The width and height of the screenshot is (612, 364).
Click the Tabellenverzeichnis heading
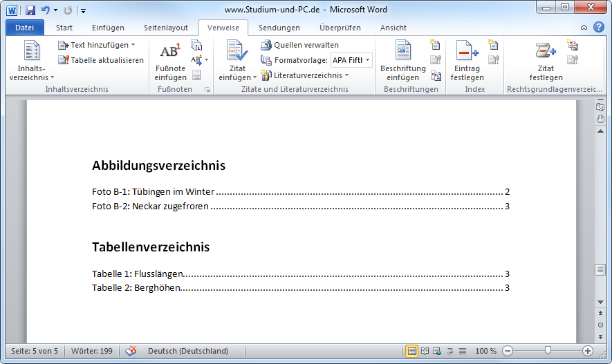click(151, 247)
